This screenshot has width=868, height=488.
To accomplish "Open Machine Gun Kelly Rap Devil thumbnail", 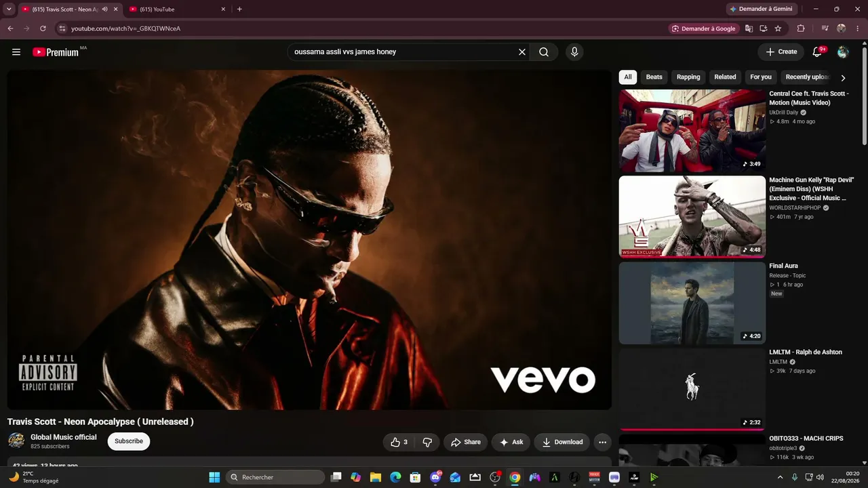I will (x=692, y=217).
